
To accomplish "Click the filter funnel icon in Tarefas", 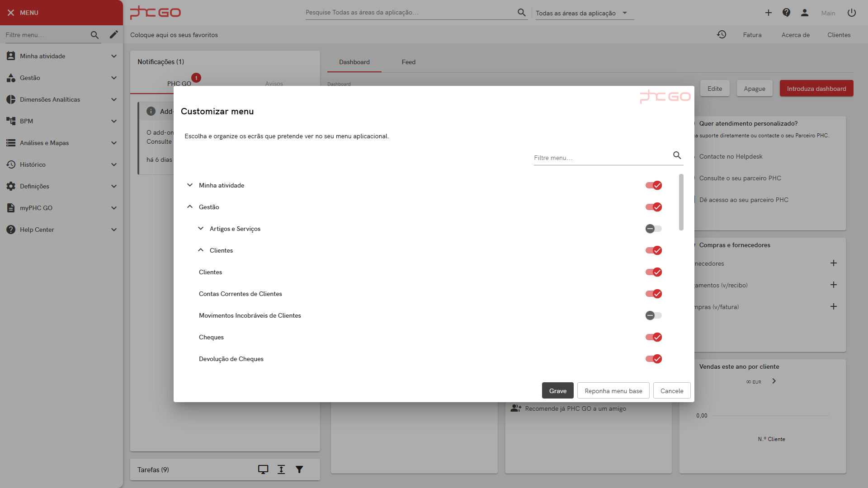I will [299, 469].
